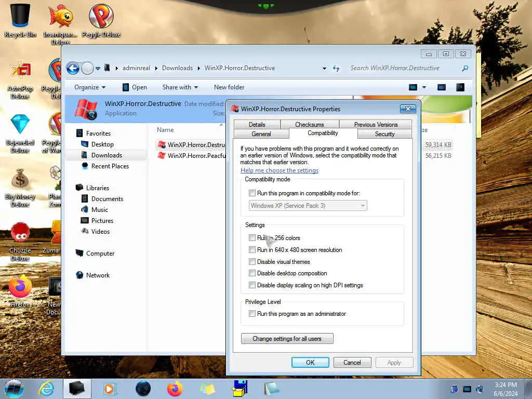Expand the Organize menu
Viewport: 532px width, 399px height.
tap(90, 87)
